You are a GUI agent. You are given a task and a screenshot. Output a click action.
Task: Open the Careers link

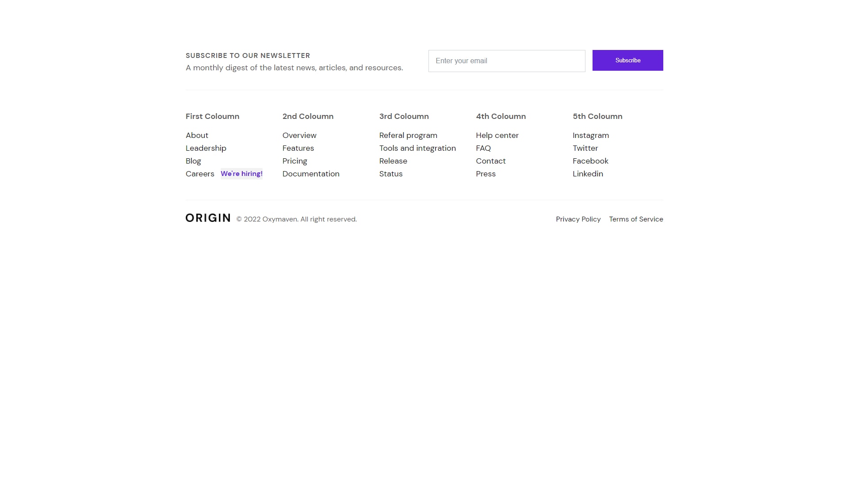[200, 174]
